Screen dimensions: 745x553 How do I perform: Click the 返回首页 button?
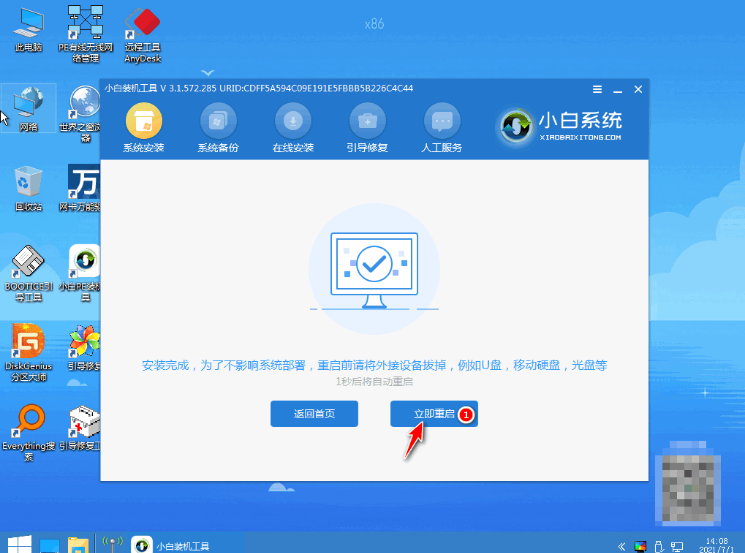point(314,414)
